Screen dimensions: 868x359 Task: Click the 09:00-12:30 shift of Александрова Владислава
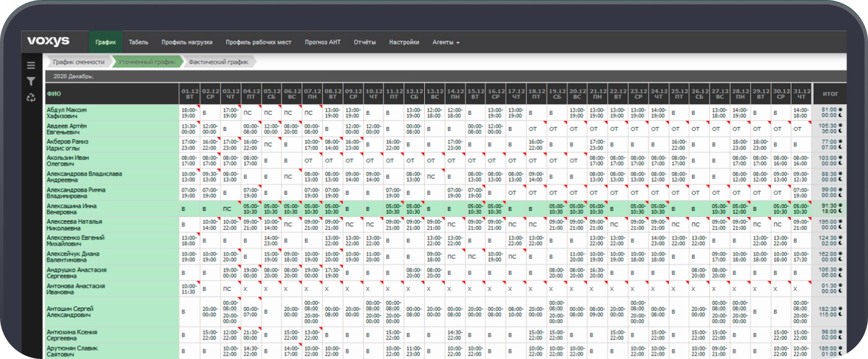(x=801, y=176)
